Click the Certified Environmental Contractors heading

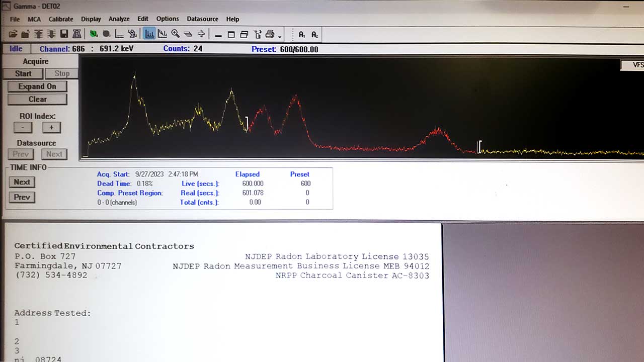pyautogui.click(x=104, y=246)
